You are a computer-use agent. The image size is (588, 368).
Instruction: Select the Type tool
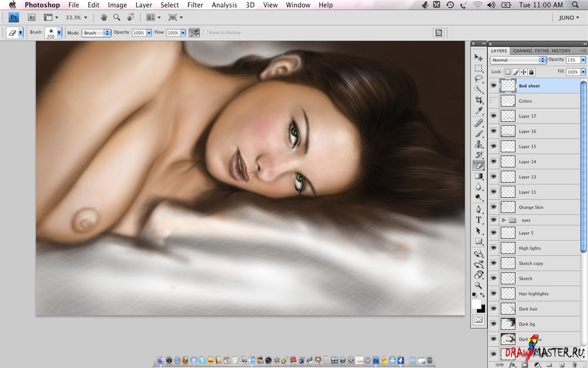[x=479, y=220]
